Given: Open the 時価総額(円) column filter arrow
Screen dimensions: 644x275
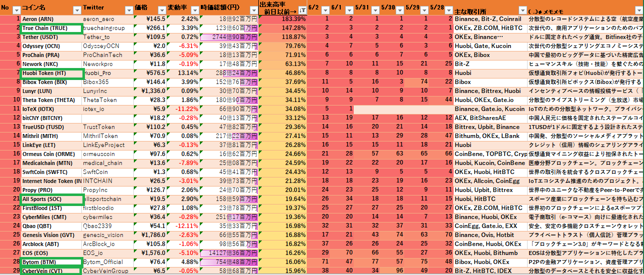Looking at the screenshot, I should point(253,10).
